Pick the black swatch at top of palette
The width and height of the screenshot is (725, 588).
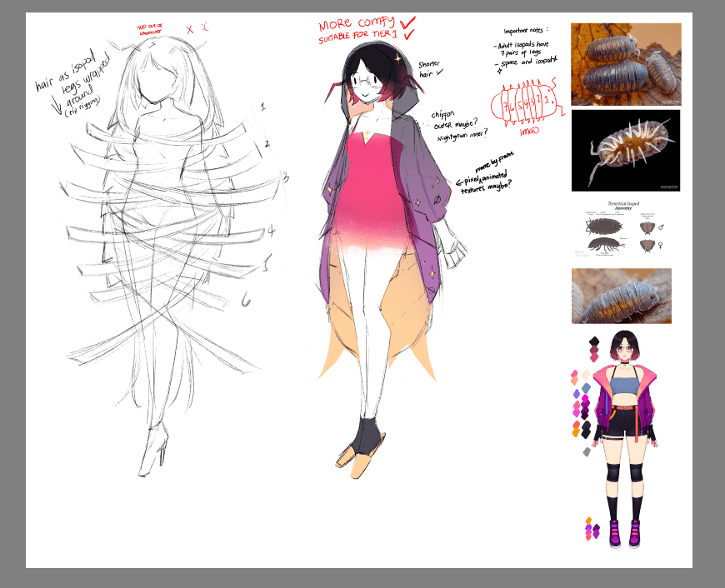[x=592, y=342]
